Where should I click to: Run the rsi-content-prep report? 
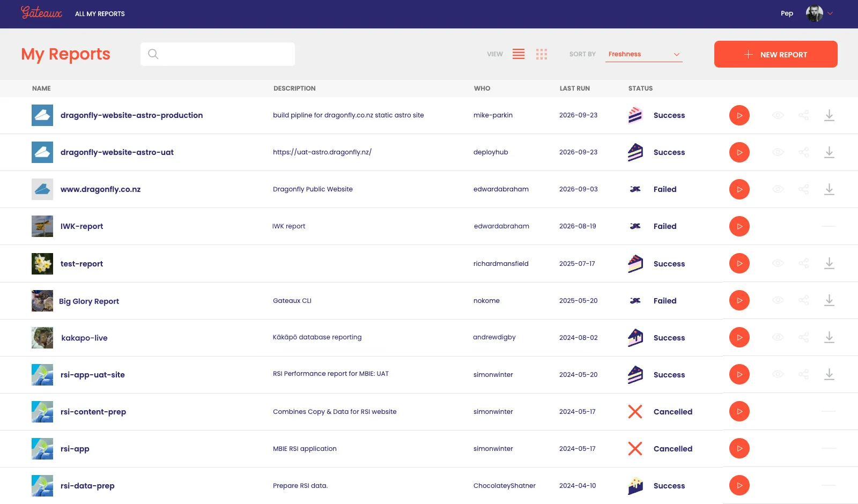(x=739, y=411)
